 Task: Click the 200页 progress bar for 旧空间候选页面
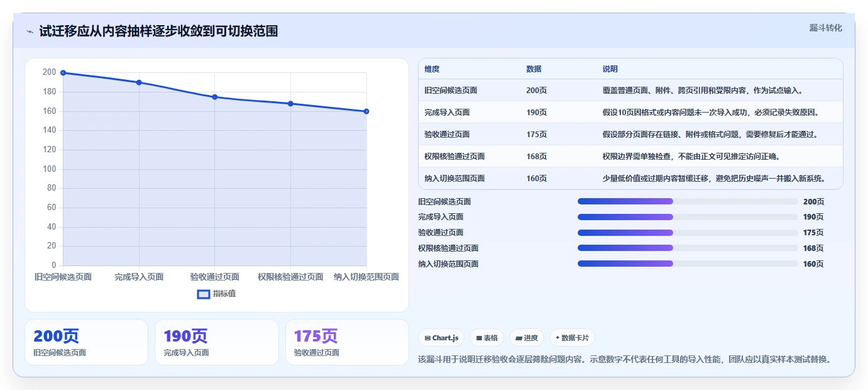(688, 201)
